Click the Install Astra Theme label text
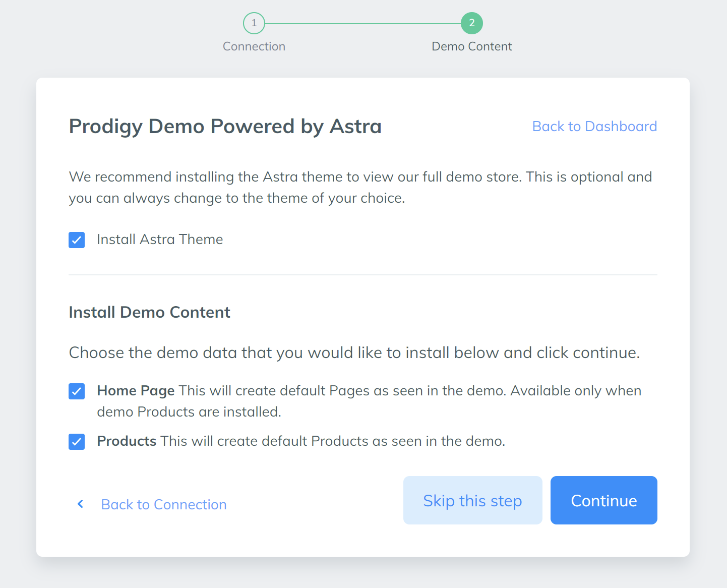 [160, 240]
